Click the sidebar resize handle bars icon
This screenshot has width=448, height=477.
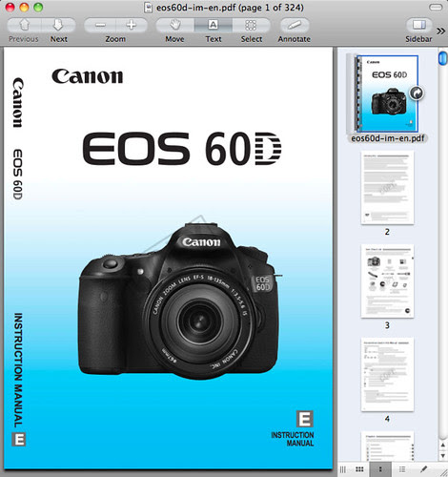click(343, 469)
